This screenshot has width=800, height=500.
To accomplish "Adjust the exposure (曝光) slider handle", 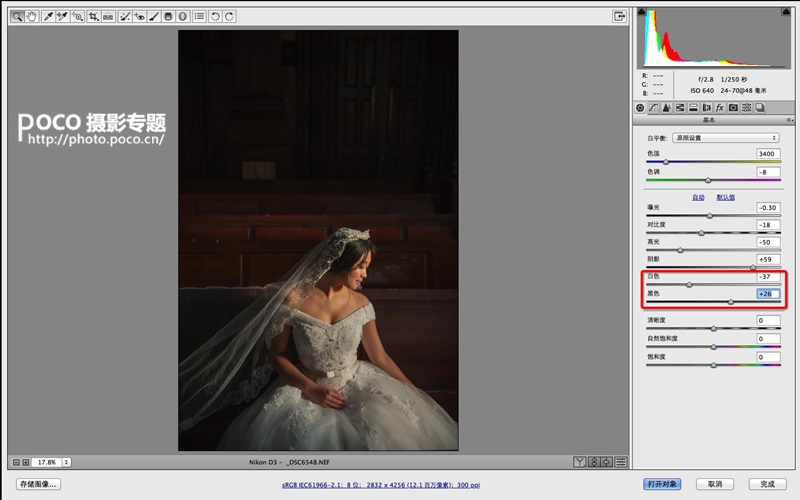I will click(x=710, y=216).
